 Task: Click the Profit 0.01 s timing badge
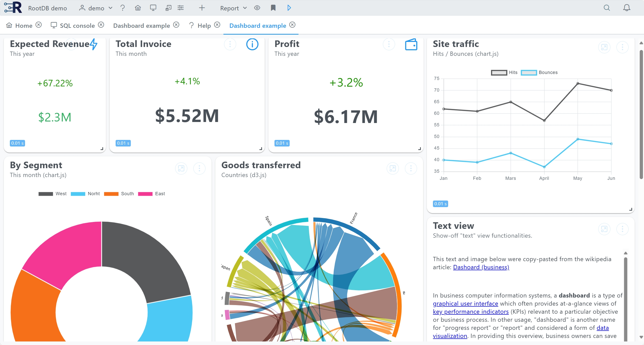[282, 143]
